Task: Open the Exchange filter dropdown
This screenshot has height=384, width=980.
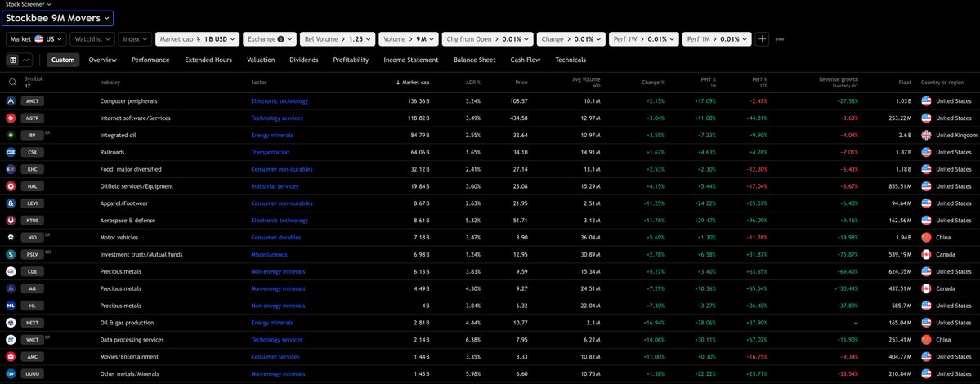Action: point(270,38)
